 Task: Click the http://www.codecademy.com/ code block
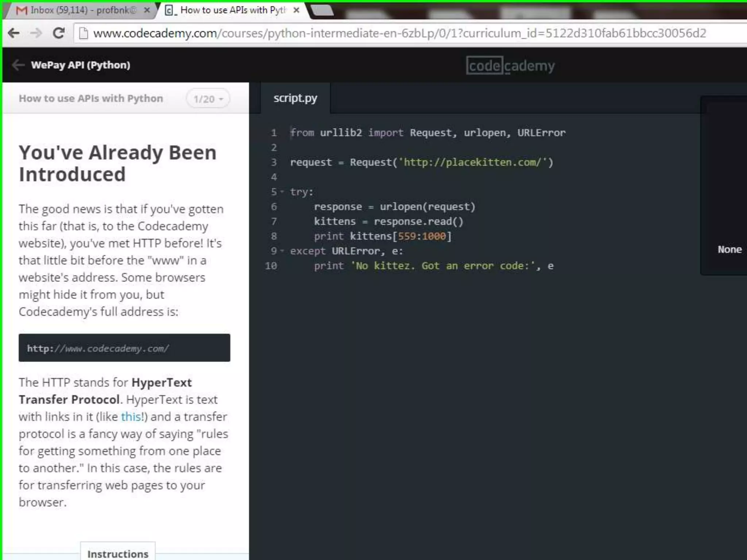click(124, 348)
